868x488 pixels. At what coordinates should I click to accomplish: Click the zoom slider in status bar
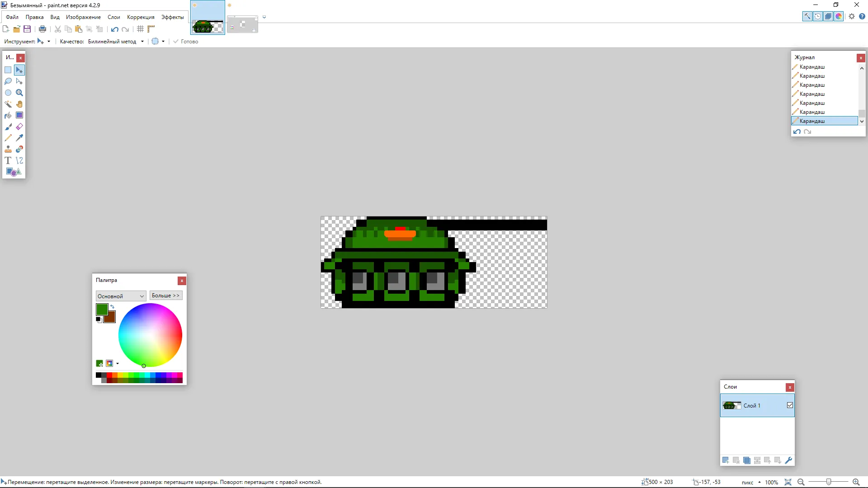coord(828,482)
